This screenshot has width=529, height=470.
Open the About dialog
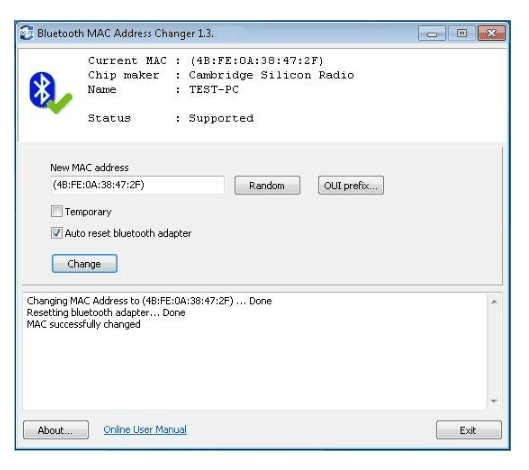[56, 430]
